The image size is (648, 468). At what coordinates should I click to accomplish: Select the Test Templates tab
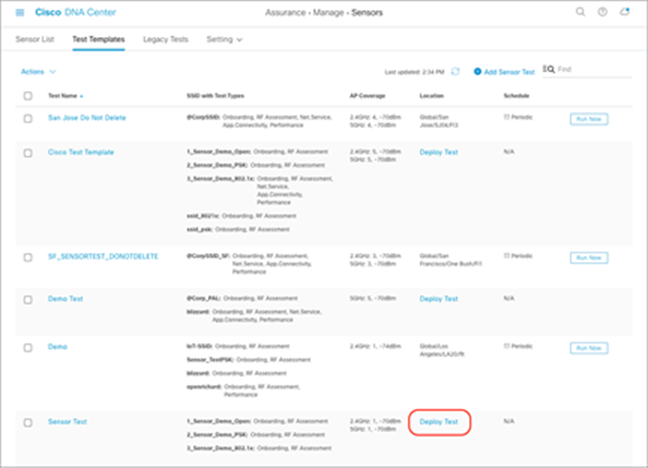(x=98, y=39)
